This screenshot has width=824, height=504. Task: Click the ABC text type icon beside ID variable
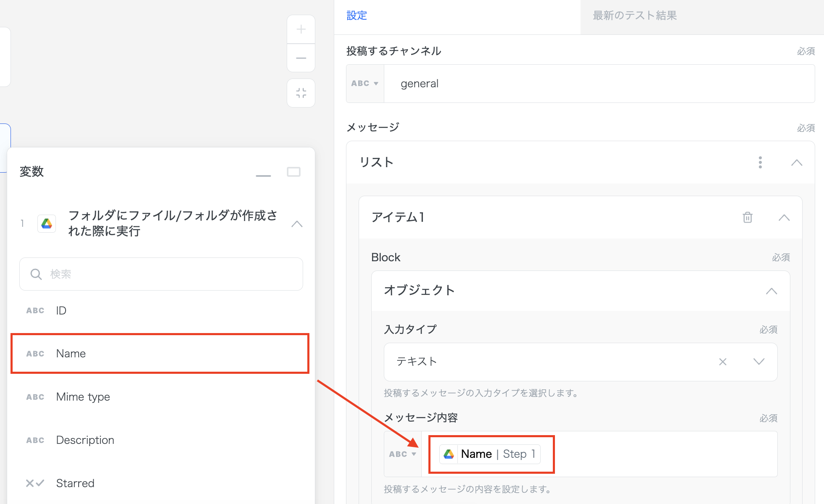(35, 310)
